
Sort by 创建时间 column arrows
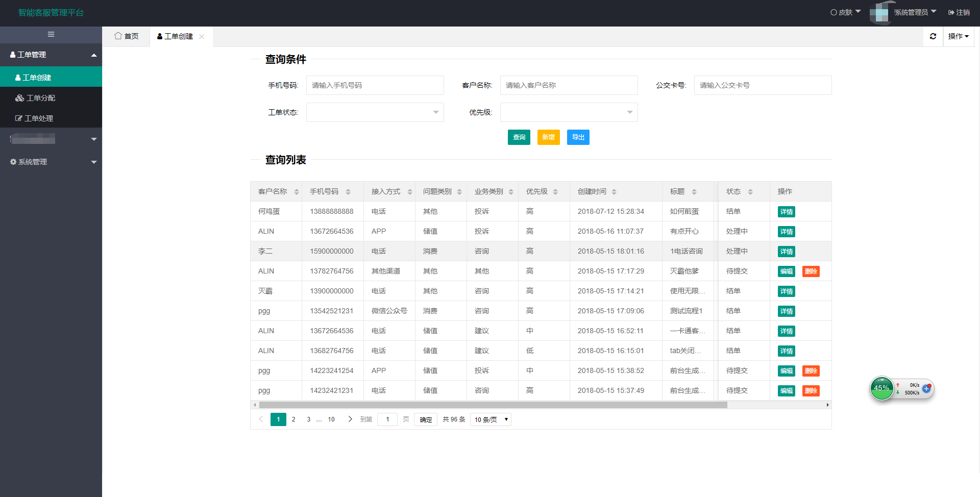point(614,192)
